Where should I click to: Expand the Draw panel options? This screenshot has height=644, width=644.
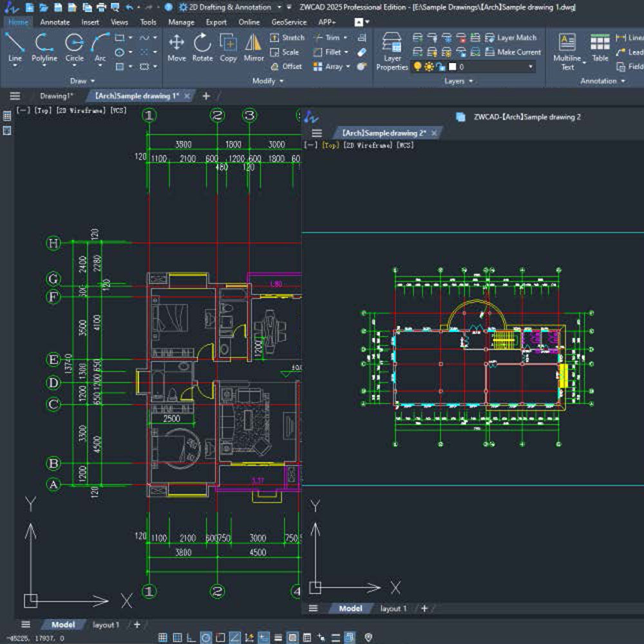(93, 81)
